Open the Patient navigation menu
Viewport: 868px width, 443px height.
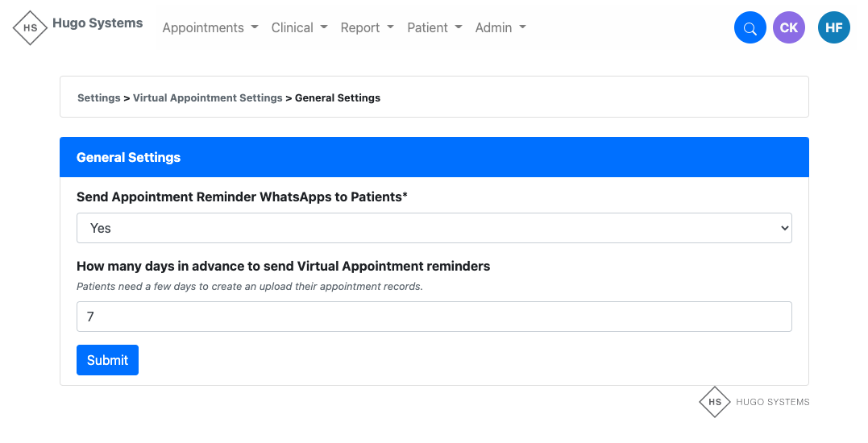[x=434, y=27]
